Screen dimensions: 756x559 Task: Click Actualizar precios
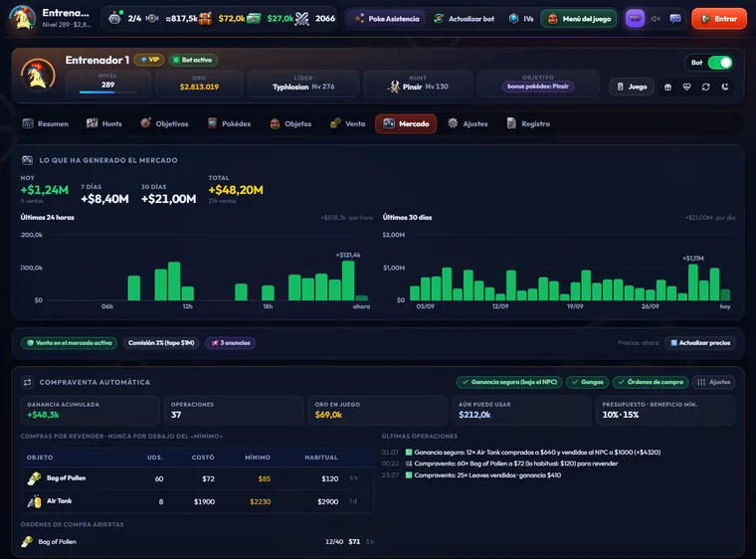pyautogui.click(x=700, y=343)
